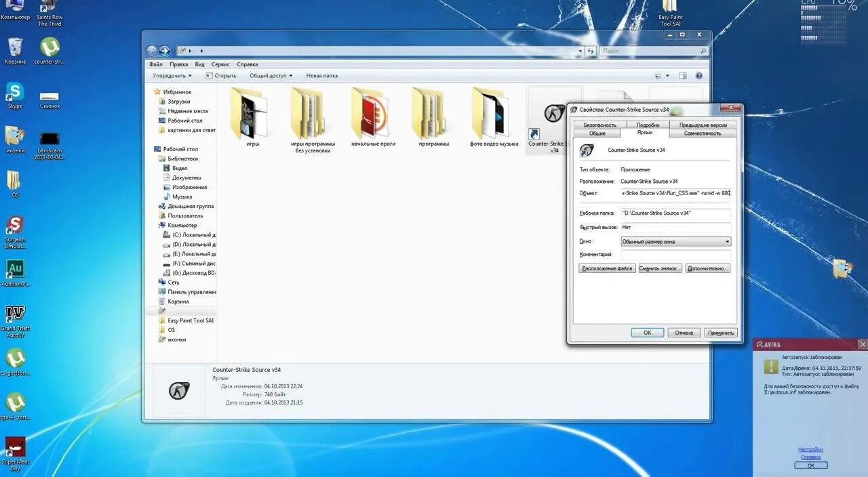This screenshot has height=477, width=868.
Task: Launch Grand Theft Auto IV desktop icon
Action: (x=15, y=322)
